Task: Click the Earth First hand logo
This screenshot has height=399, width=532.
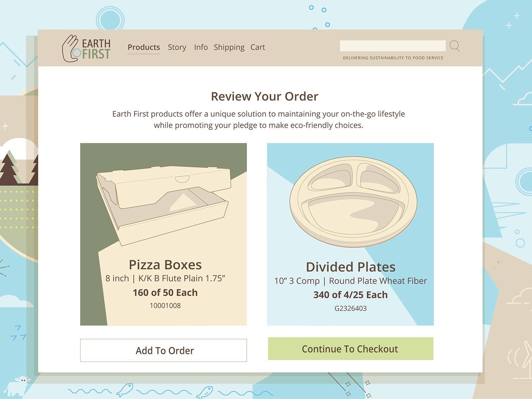Action: tap(86, 48)
